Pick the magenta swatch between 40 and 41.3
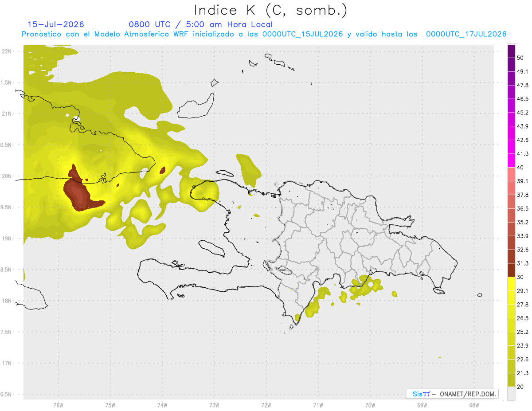Viewport: 532px width, 411px height. point(511,160)
